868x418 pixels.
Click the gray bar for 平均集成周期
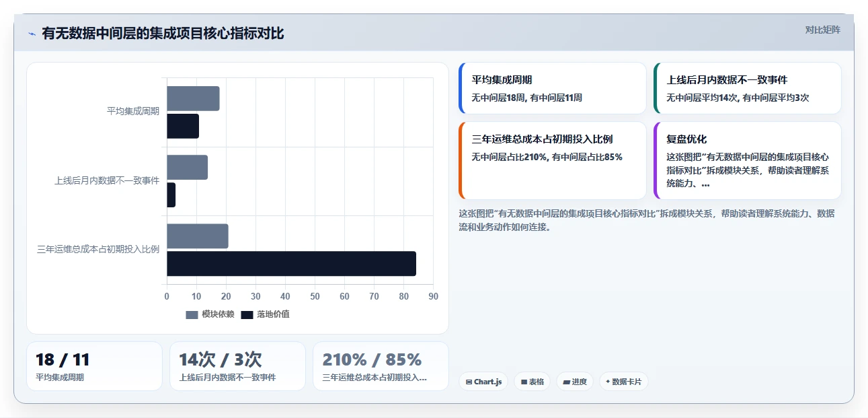(193, 98)
